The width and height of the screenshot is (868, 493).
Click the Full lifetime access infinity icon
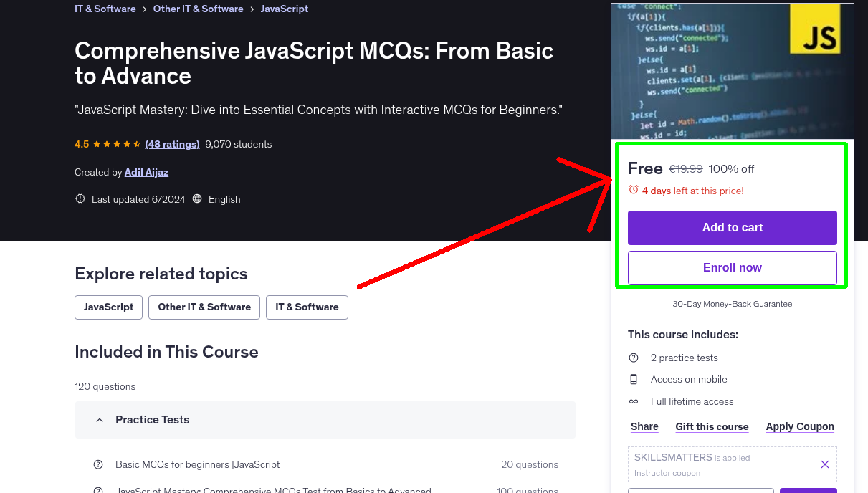634,401
